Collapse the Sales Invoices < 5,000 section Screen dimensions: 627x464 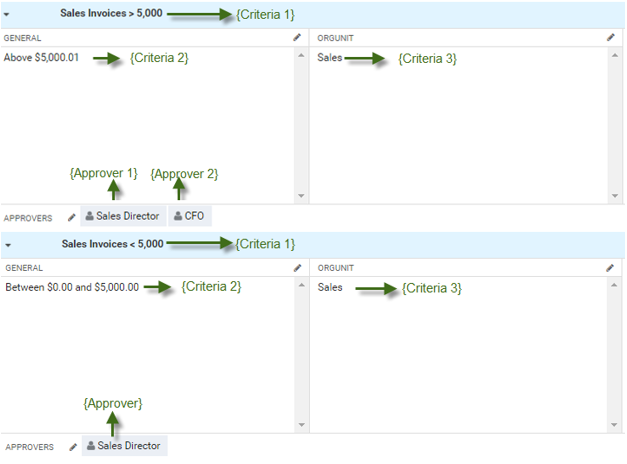tap(8, 244)
